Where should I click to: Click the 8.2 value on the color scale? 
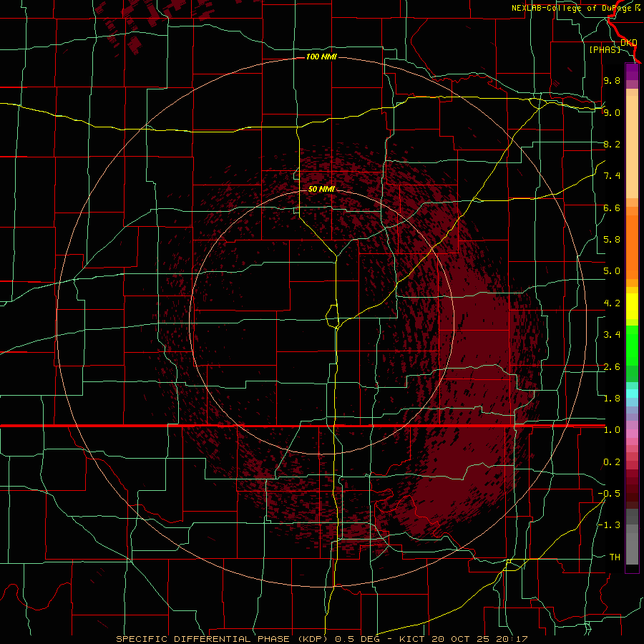(612, 144)
